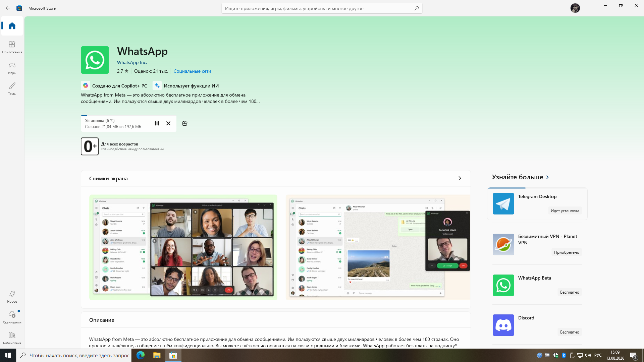Expand Узнайте больше with its chevron

coord(547,177)
